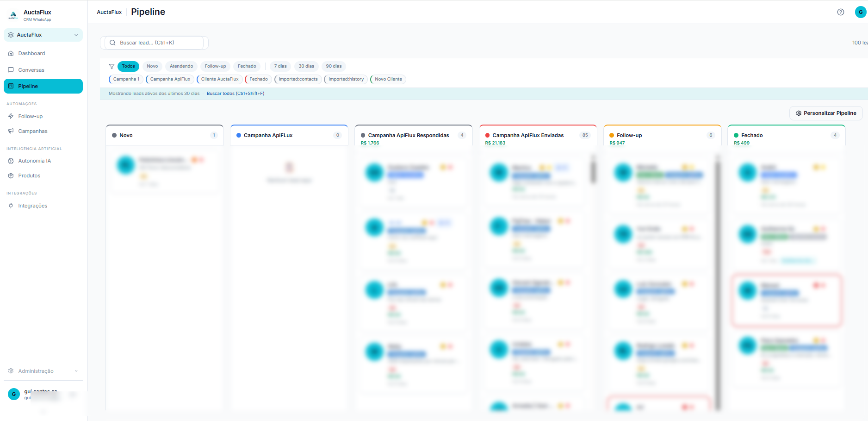Select the 7 dias period filter

pos(280,66)
